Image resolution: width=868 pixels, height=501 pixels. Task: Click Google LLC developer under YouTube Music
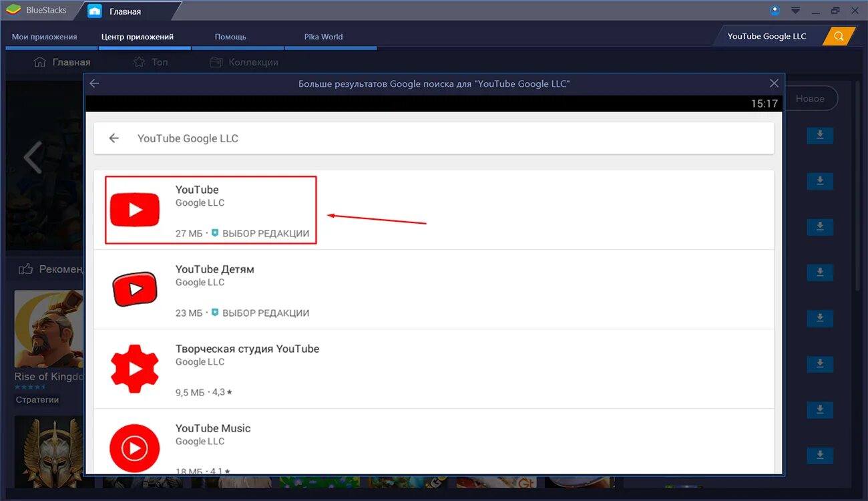[x=200, y=442]
